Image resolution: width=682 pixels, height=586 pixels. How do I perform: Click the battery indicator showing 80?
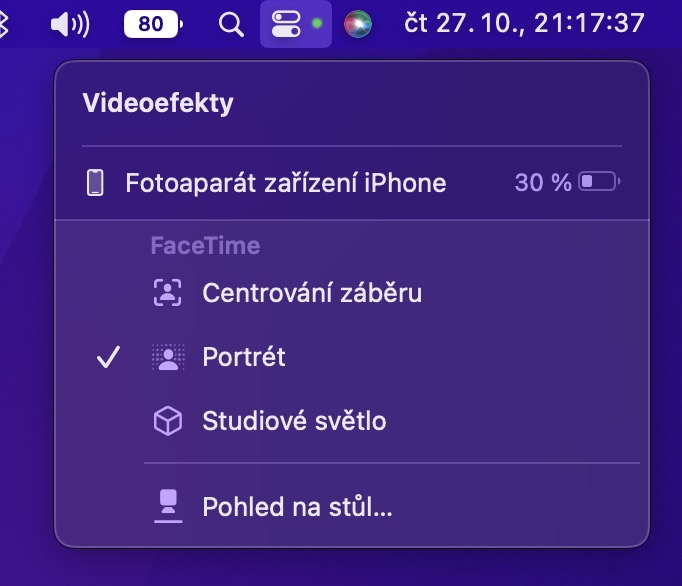coord(154,24)
